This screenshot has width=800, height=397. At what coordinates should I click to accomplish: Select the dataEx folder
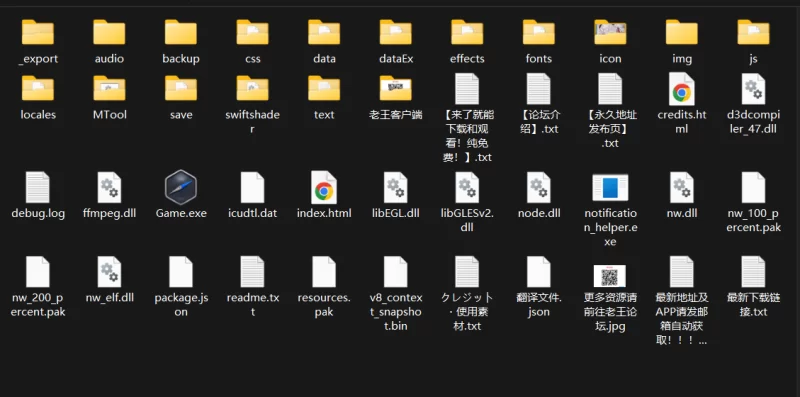pyautogui.click(x=396, y=32)
